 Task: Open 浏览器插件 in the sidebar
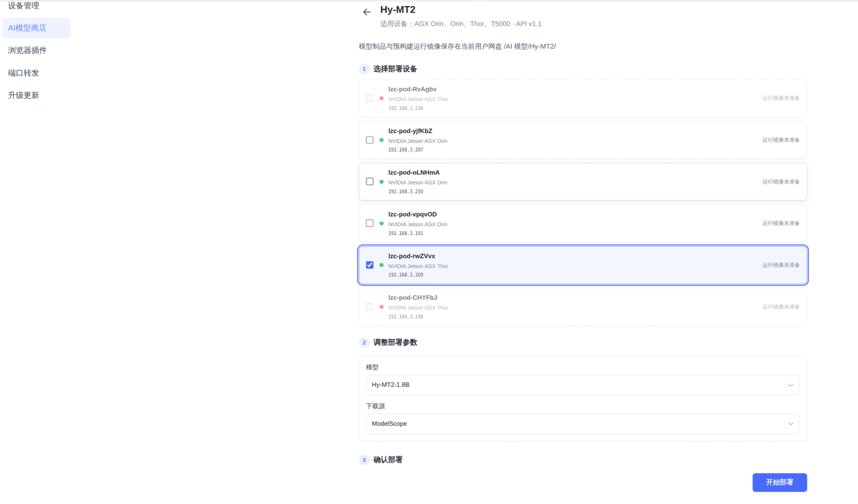click(x=27, y=50)
